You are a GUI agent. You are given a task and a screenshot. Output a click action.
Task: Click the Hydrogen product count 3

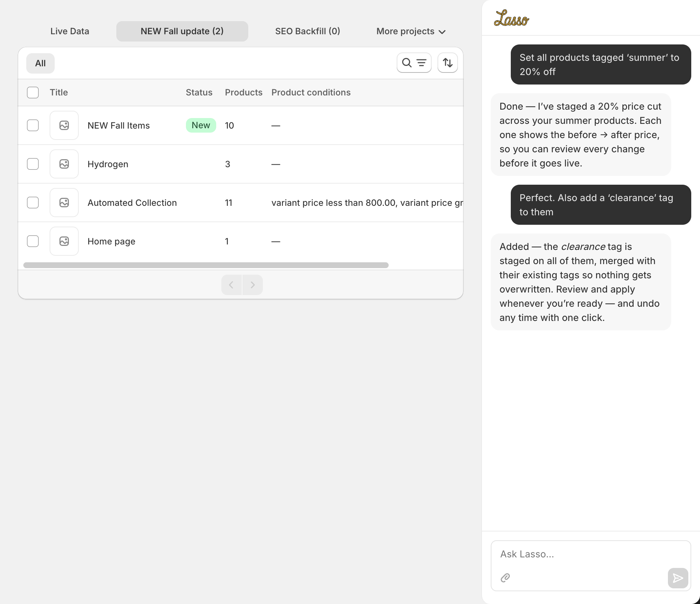pyautogui.click(x=227, y=164)
